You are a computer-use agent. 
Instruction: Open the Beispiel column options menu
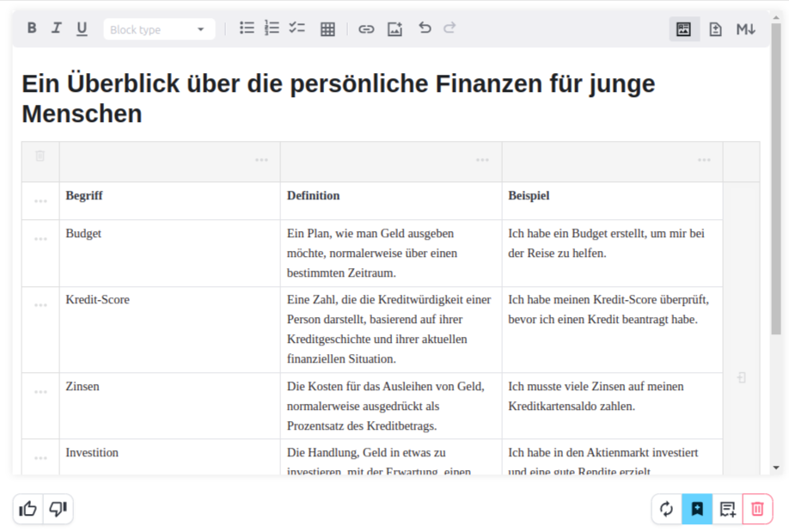(704, 161)
